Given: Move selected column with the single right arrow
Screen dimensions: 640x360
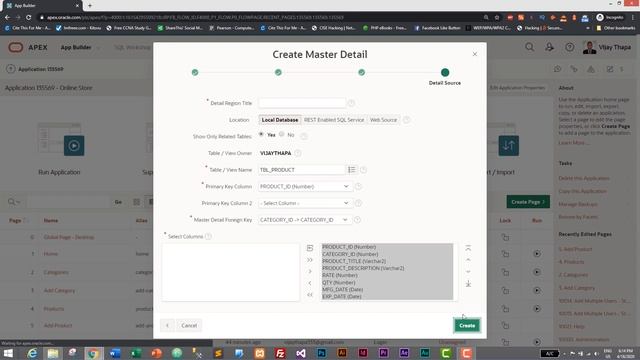Looking at the screenshot, I should coord(310,271).
